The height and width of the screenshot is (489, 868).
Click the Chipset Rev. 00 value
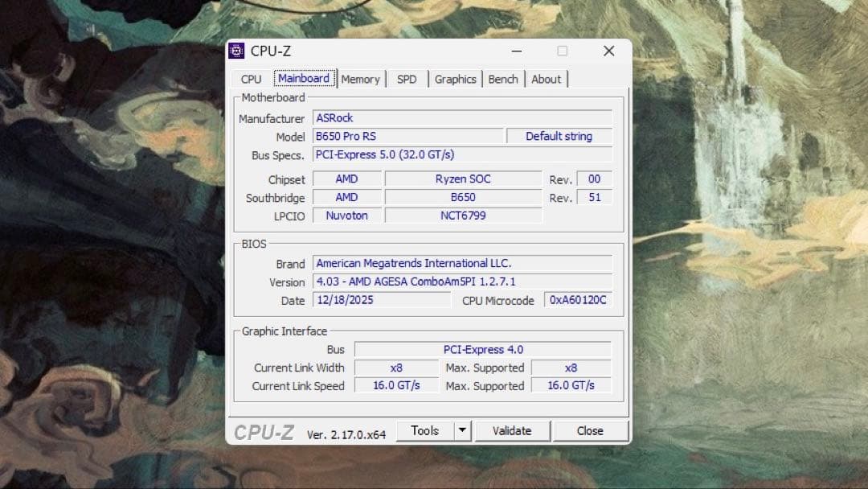pos(595,179)
